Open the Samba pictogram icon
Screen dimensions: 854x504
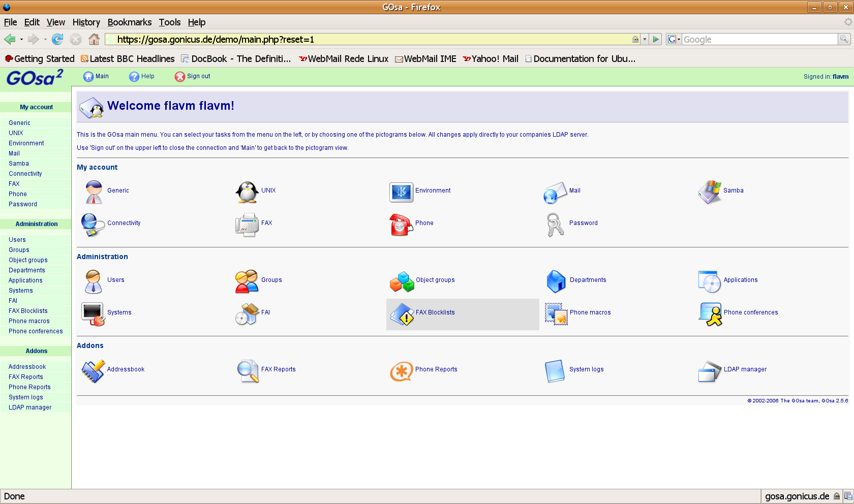point(710,192)
